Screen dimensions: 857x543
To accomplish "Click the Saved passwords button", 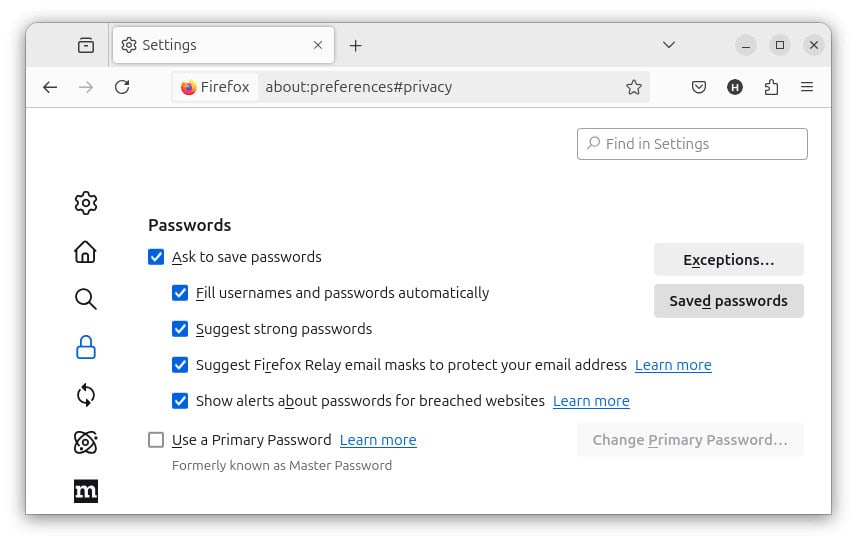I will tap(728, 301).
